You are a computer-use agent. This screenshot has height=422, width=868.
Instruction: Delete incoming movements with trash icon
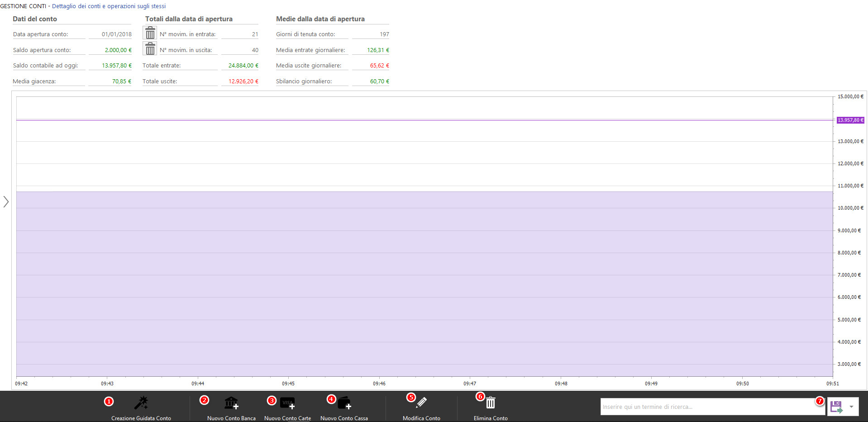pyautogui.click(x=150, y=33)
